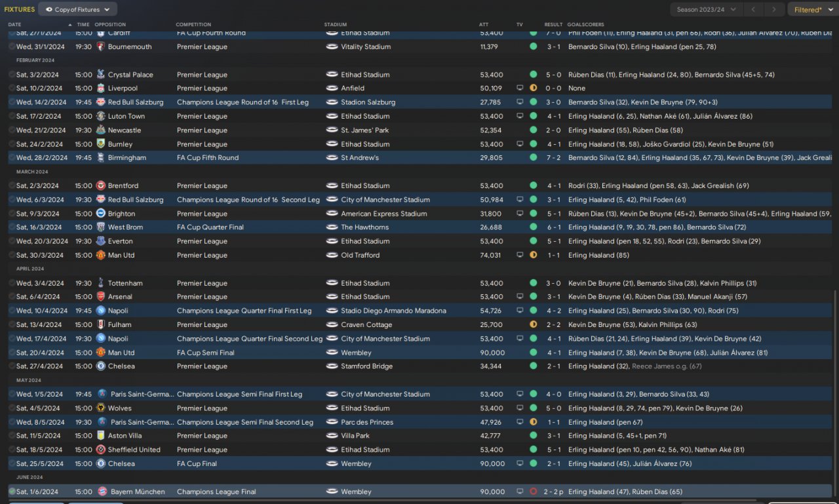Click the stadium icon beside Craven Cottage
The width and height of the screenshot is (839, 504).
coord(332,324)
